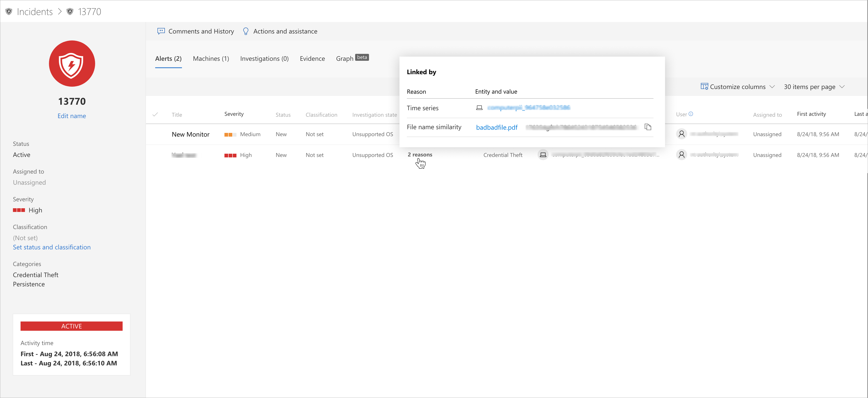The width and height of the screenshot is (868, 398).
Task: Toggle the select-all checkmark in table header
Action: point(155,115)
